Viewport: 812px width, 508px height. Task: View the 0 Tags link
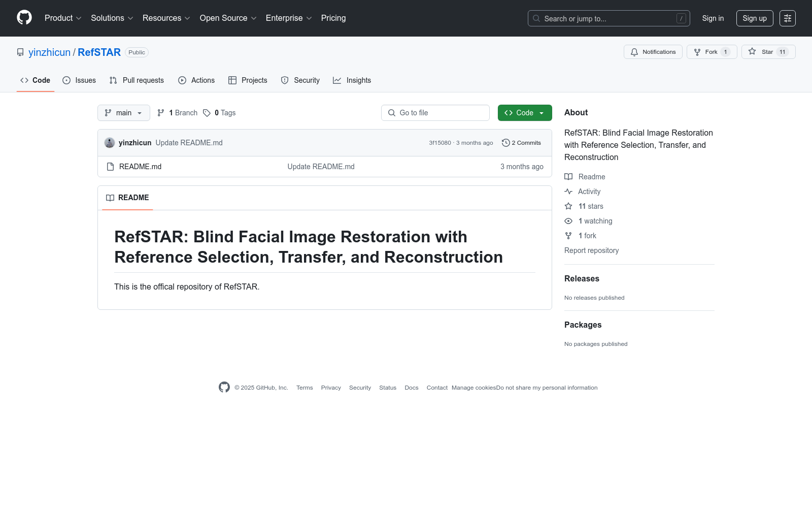point(220,113)
